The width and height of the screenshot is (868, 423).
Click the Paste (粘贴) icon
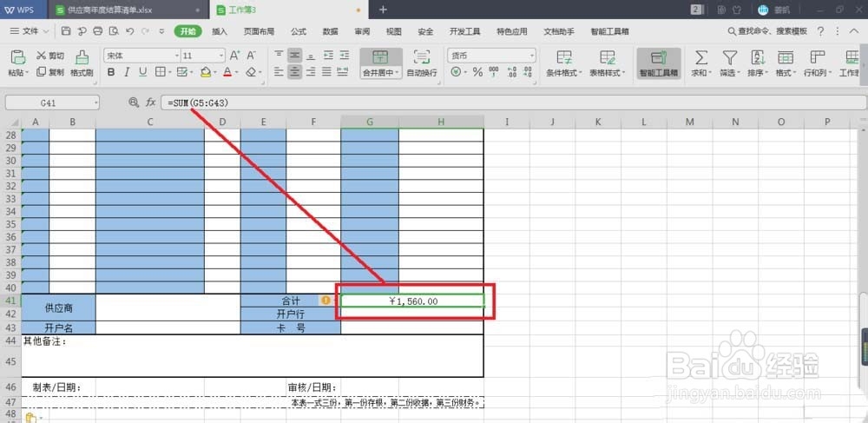tap(18, 57)
